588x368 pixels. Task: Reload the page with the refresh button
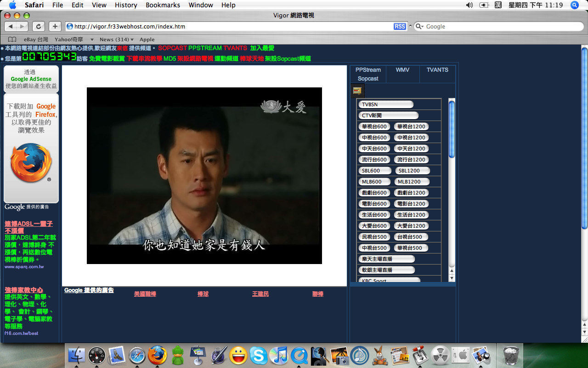(39, 27)
